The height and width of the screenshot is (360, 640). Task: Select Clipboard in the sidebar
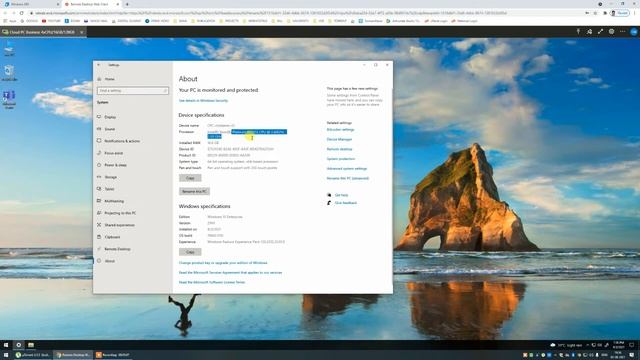point(112,237)
